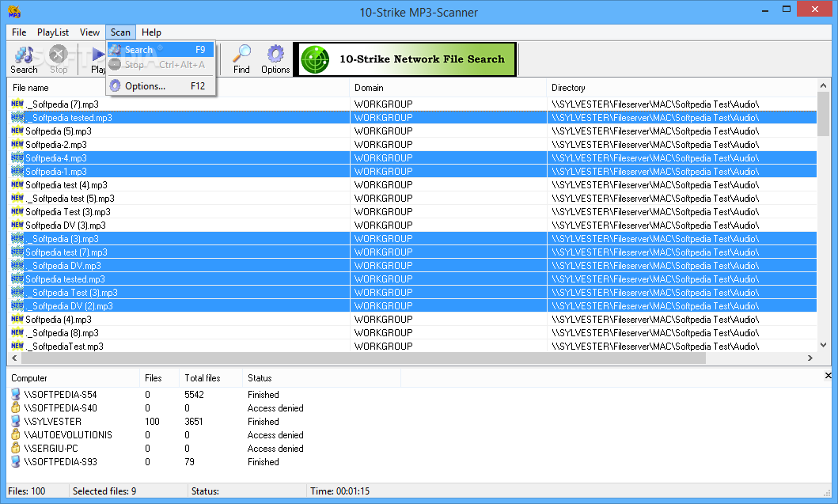Click NEW icon of ._Softpedia (7).mp3

(x=17, y=104)
